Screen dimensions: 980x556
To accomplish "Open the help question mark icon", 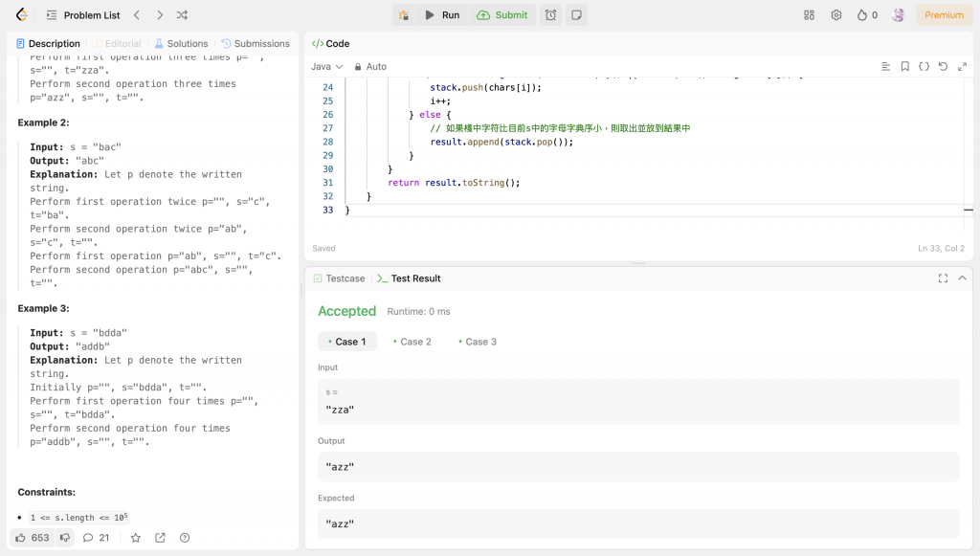I will 185,538.
